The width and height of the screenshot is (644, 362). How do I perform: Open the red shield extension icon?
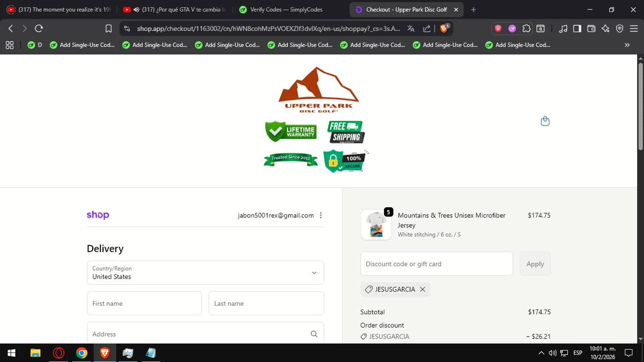tap(498, 28)
